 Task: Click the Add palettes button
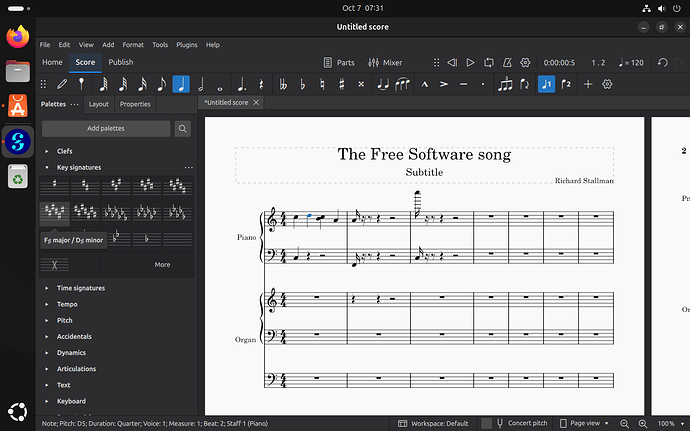coord(106,129)
